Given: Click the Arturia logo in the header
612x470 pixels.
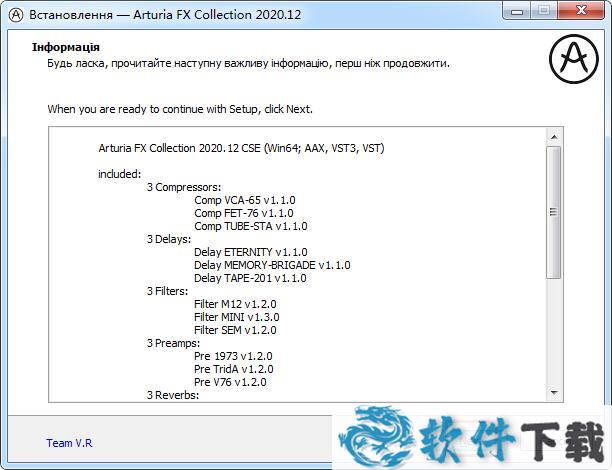Looking at the screenshot, I should coord(572,62).
